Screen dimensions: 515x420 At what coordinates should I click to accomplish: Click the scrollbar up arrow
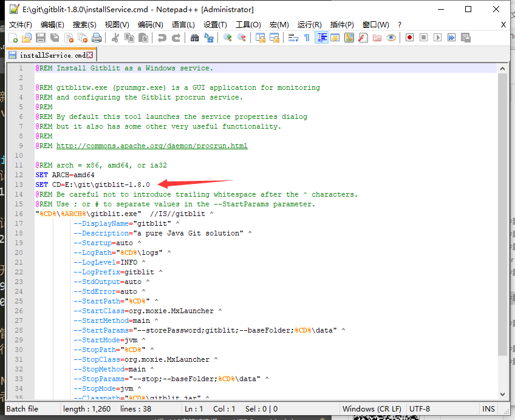click(x=502, y=69)
